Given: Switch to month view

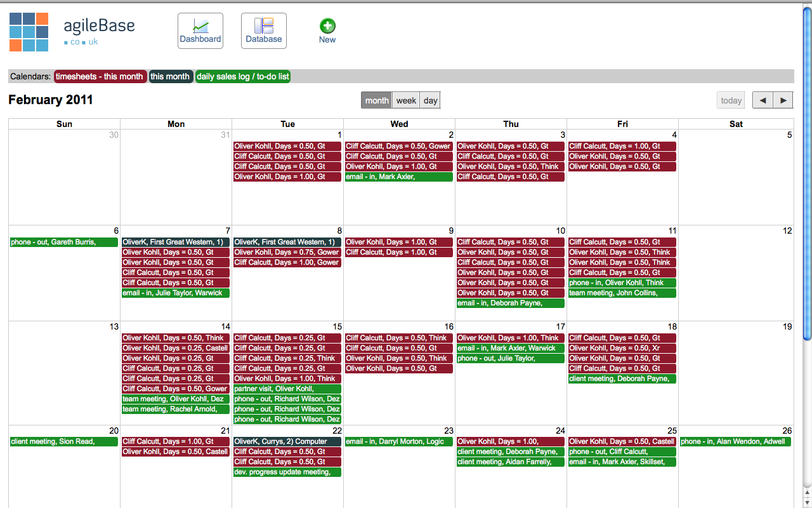Looking at the screenshot, I should click(x=377, y=100).
